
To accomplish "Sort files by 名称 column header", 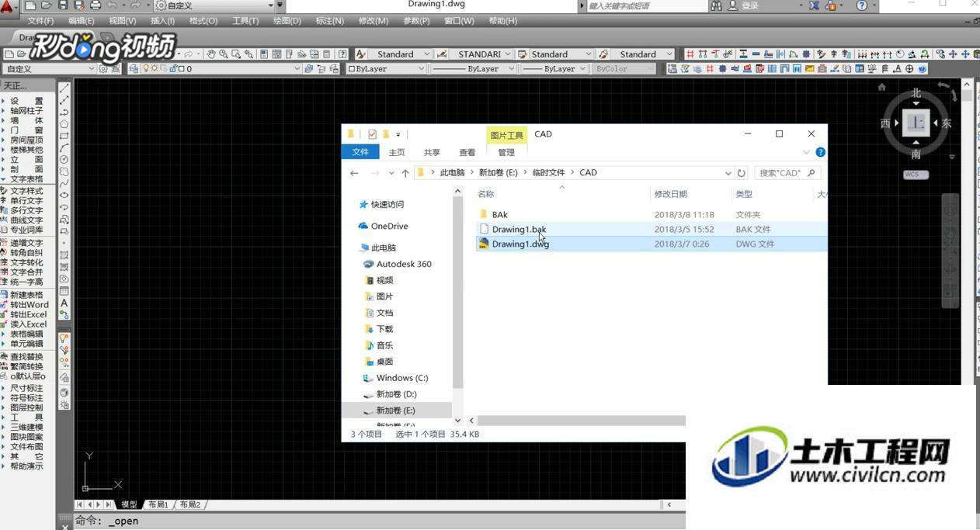I will click(485, 194).
